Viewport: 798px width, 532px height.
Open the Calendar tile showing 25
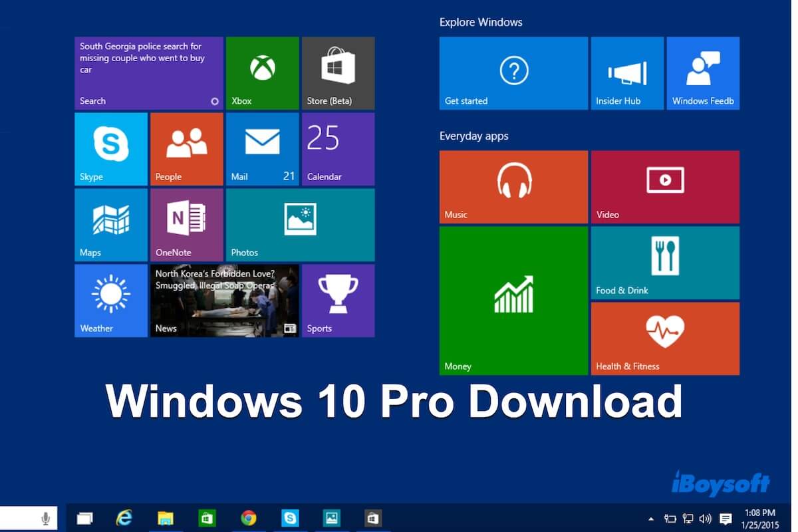(x=338, y=149)
